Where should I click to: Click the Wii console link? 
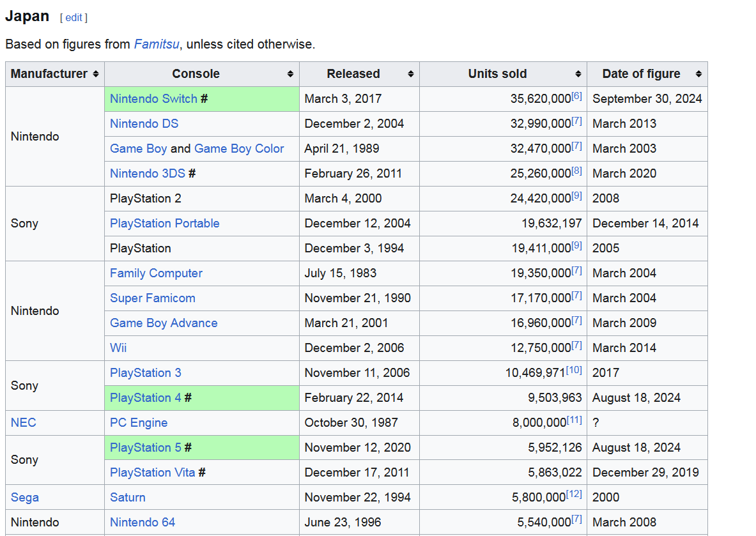point(118,348)
